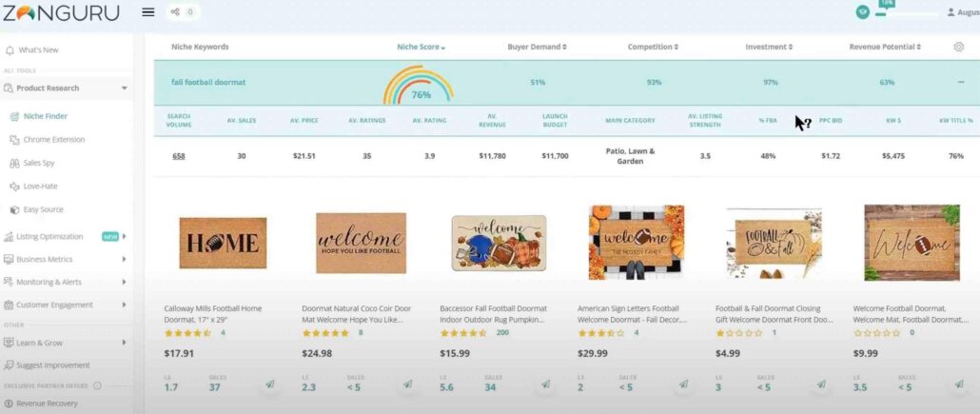Screen dimensions: 980x414
Task: Click the Niche Keywords column header
Action: click(200, 47)
